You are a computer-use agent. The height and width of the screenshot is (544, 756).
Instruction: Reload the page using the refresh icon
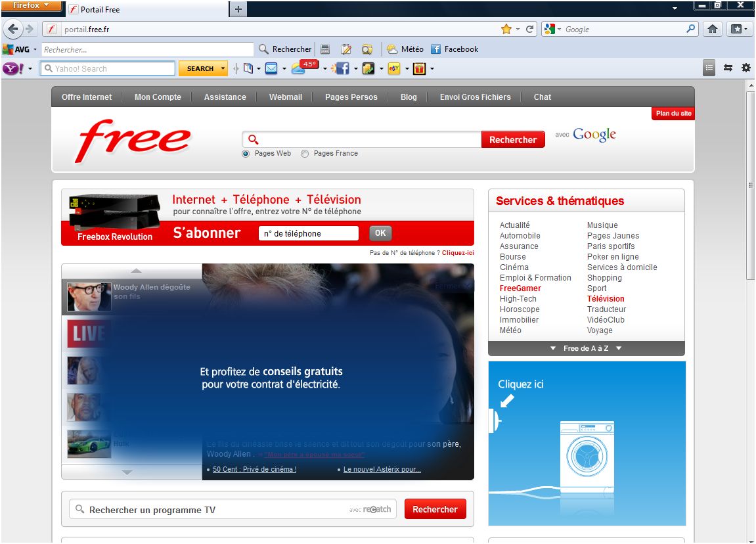click(x=530, y=29)
